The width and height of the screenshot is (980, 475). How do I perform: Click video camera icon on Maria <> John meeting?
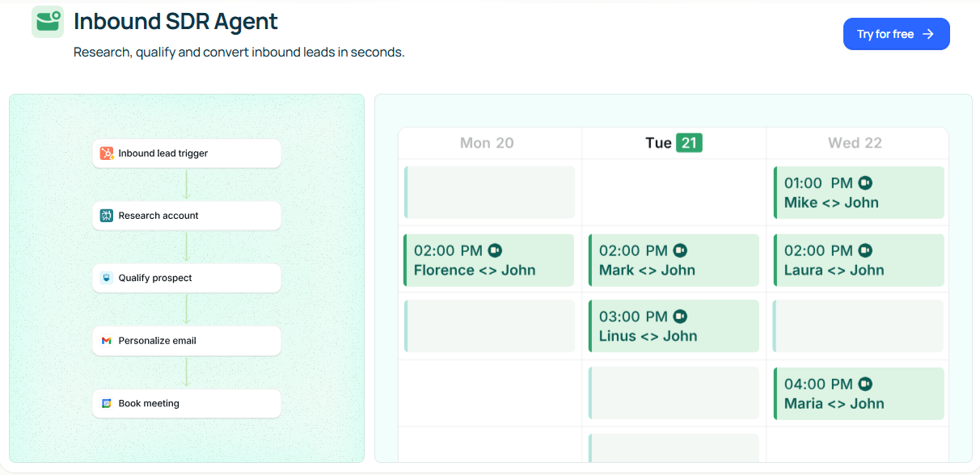[865, 384]
